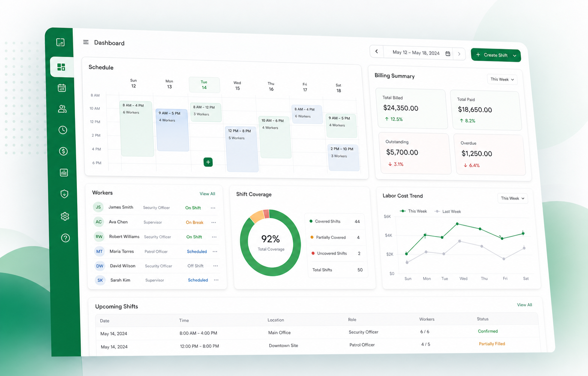588x376 pixels.
Task: Open Friday 8 AM – 4 PM shift block
Action: [x=307, y=114]
